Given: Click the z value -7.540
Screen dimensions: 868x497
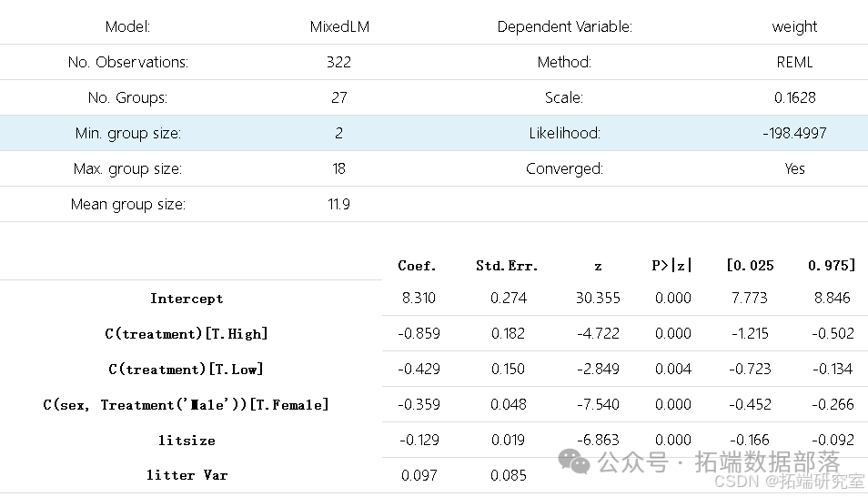Looking at the screenshot, I should (598, 404).
